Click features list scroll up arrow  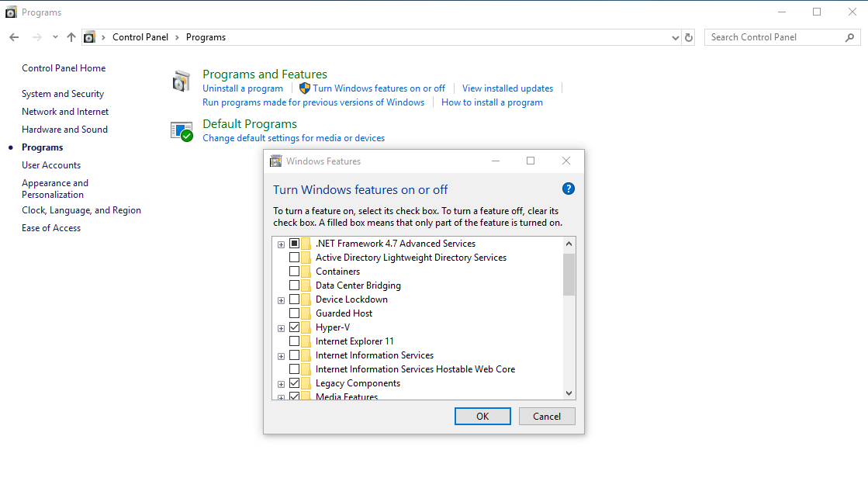click(569, 244)
